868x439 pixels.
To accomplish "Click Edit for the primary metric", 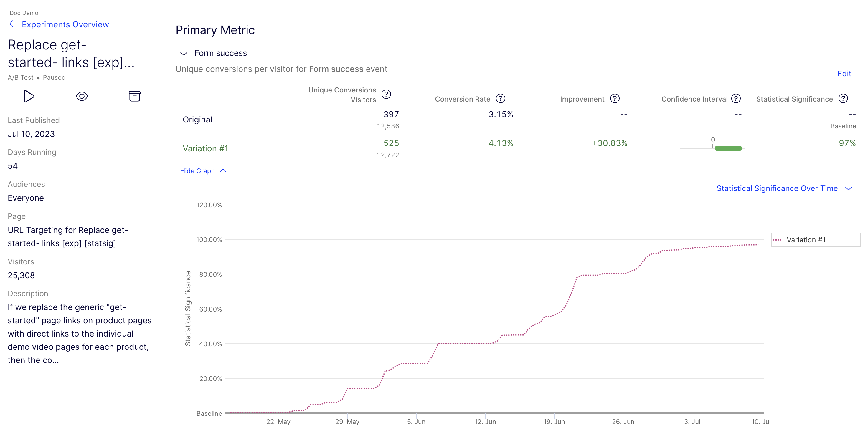I will (x=844, y=74).
